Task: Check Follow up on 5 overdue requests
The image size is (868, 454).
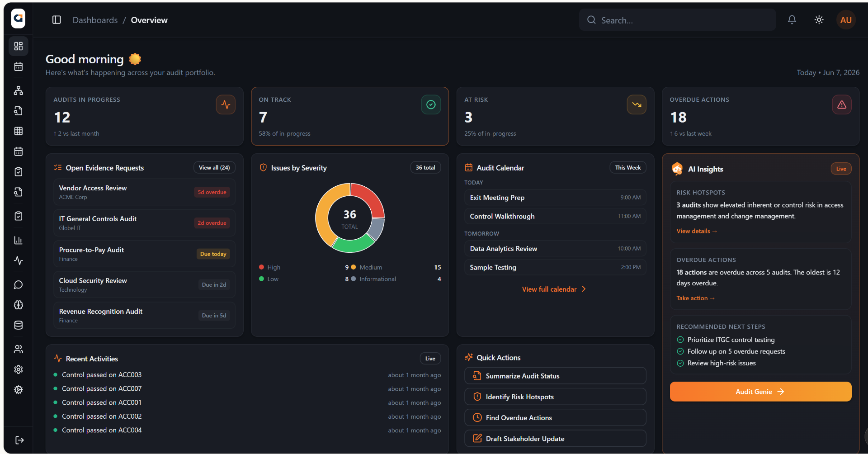Action: (680, 351)
